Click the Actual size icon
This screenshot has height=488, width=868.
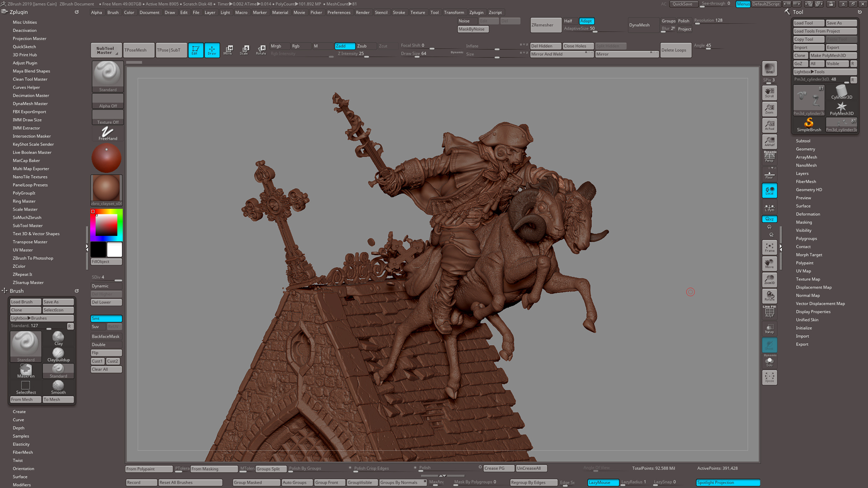pyautogui.click(x=769, y=125)
